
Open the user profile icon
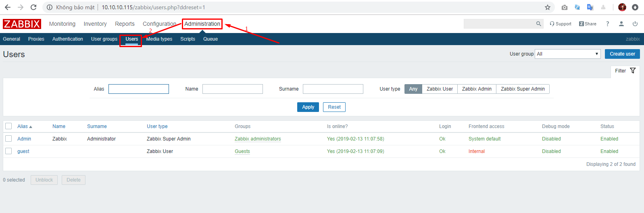coord(621,24)
